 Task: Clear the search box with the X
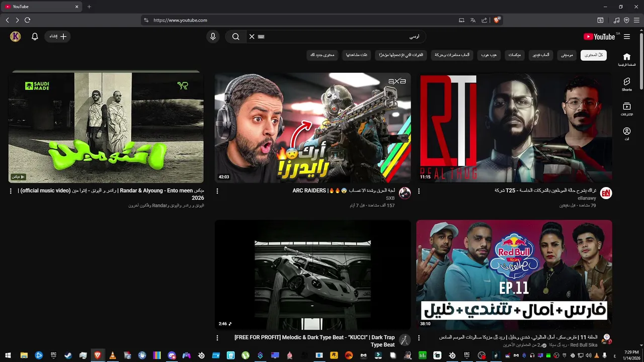pyautogui.click(x=252, y=37)
